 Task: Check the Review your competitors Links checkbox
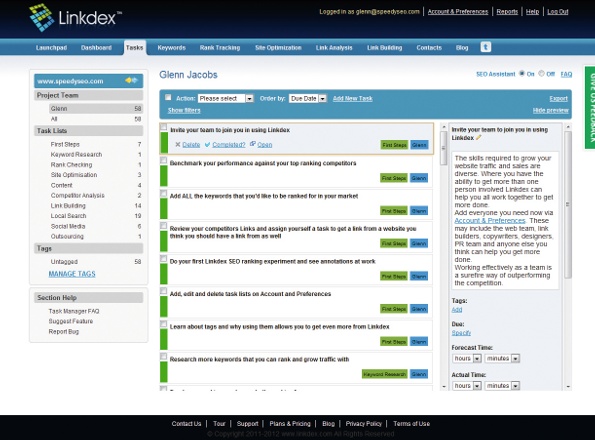[164, 226]
